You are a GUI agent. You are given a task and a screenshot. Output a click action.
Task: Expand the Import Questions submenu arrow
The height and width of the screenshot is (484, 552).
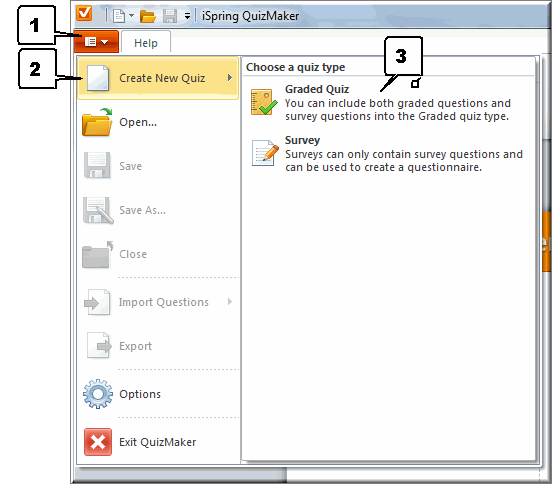pyautogui.click(x=230, y=302)
